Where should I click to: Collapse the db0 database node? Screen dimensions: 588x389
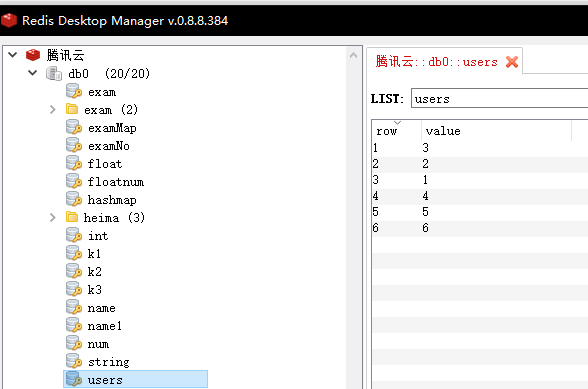33,73
